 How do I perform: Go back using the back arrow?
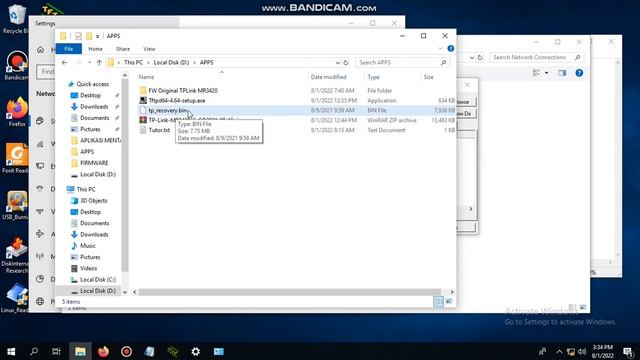coord(64,62)
